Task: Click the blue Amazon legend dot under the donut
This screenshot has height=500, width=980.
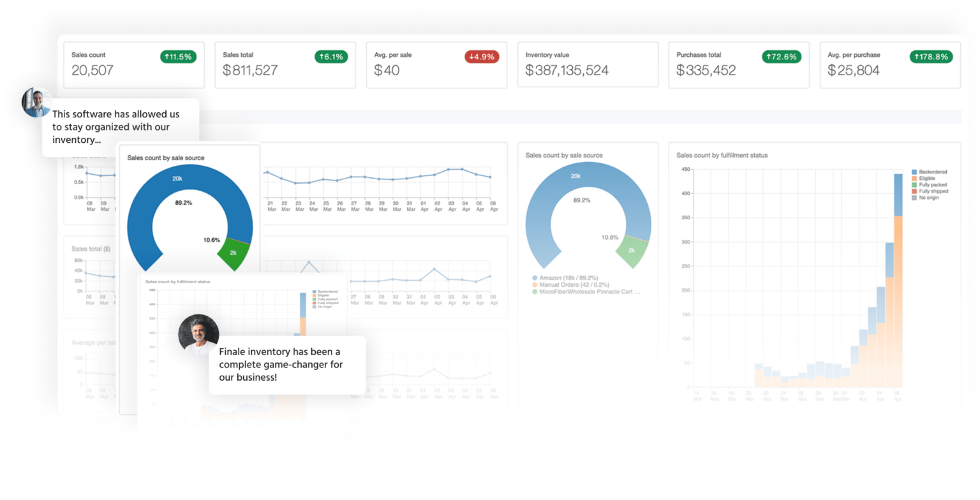Action: (535, 277)
